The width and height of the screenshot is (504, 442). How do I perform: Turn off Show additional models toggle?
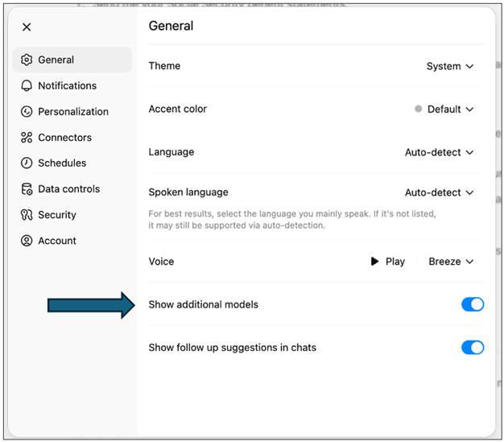pos(473,304)
